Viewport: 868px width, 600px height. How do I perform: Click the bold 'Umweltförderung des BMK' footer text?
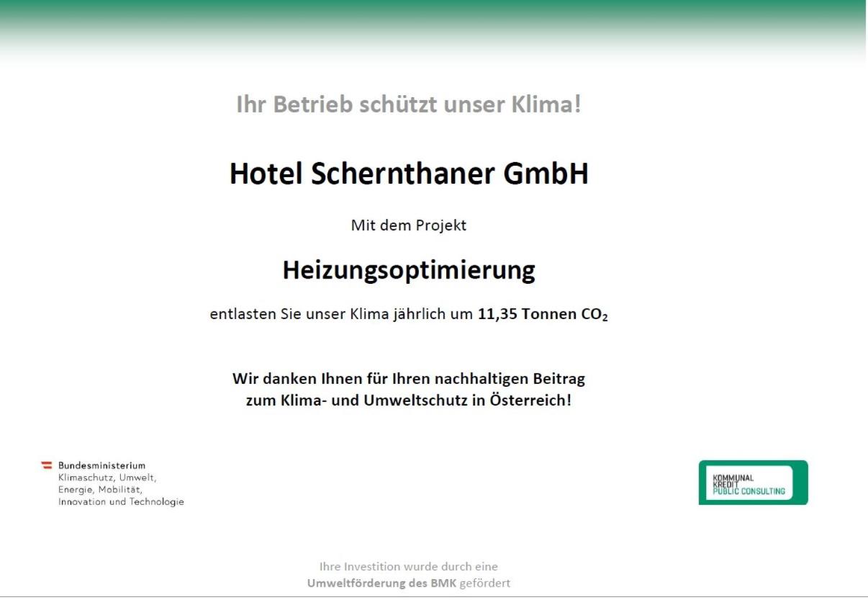381,583
